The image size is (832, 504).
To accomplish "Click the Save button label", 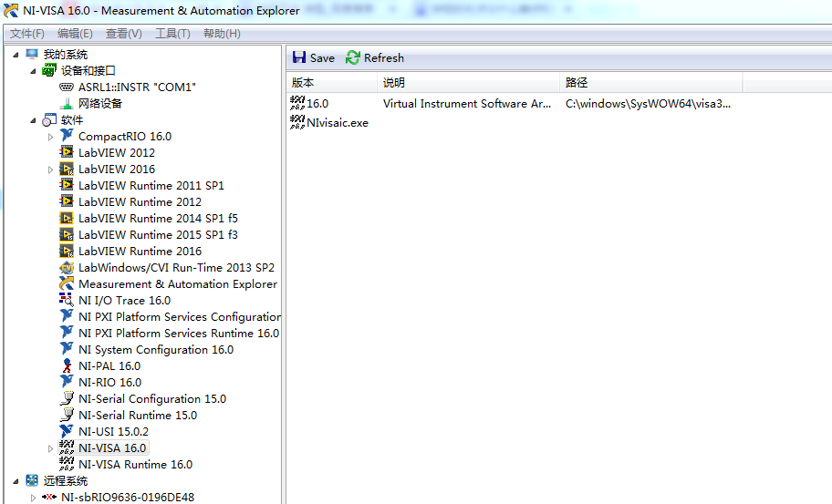I will tap(322, 57).
